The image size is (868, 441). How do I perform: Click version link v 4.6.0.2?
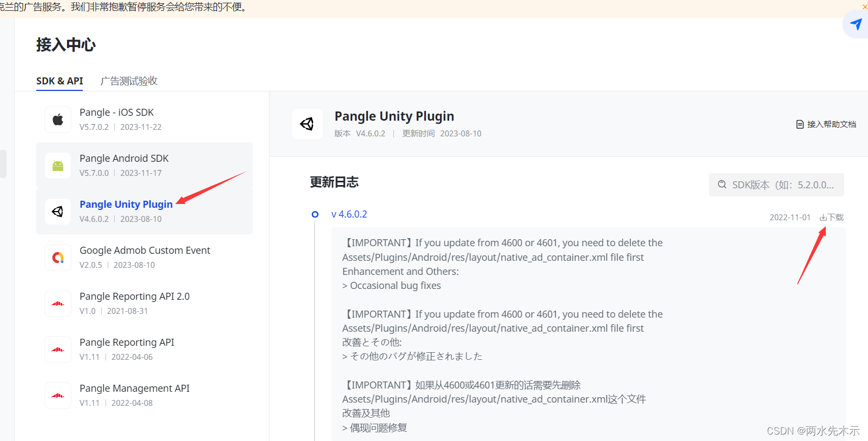click(x=349, y=214)
